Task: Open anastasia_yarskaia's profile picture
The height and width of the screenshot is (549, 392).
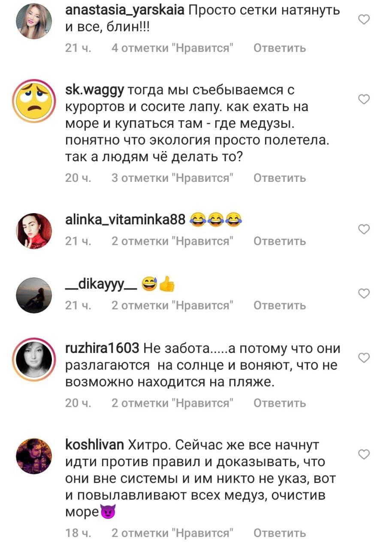Action: tap(34, 21)
